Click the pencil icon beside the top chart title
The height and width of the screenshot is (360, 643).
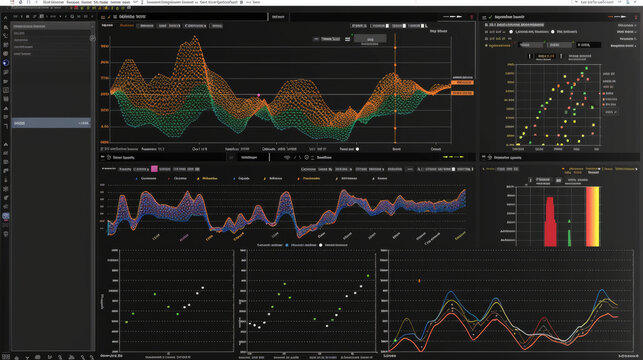109,17
